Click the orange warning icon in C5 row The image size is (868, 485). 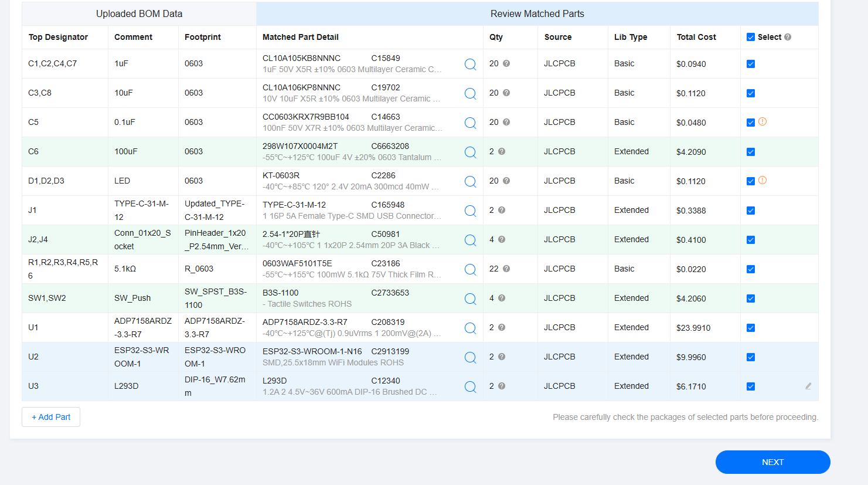coord(763,121)
